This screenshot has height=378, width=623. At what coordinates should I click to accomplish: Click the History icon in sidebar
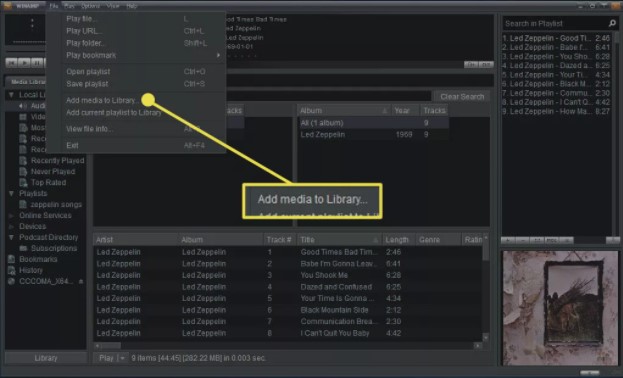(x=12, y=270)
